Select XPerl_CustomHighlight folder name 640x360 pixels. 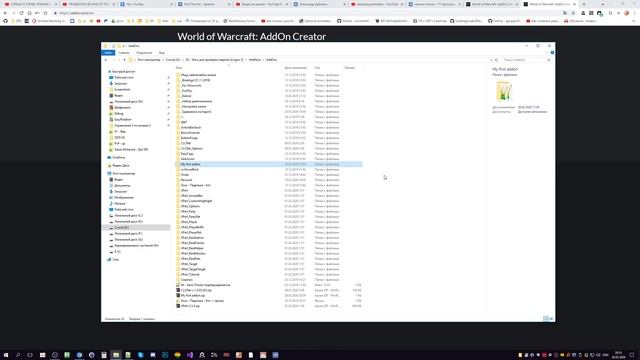197,201
